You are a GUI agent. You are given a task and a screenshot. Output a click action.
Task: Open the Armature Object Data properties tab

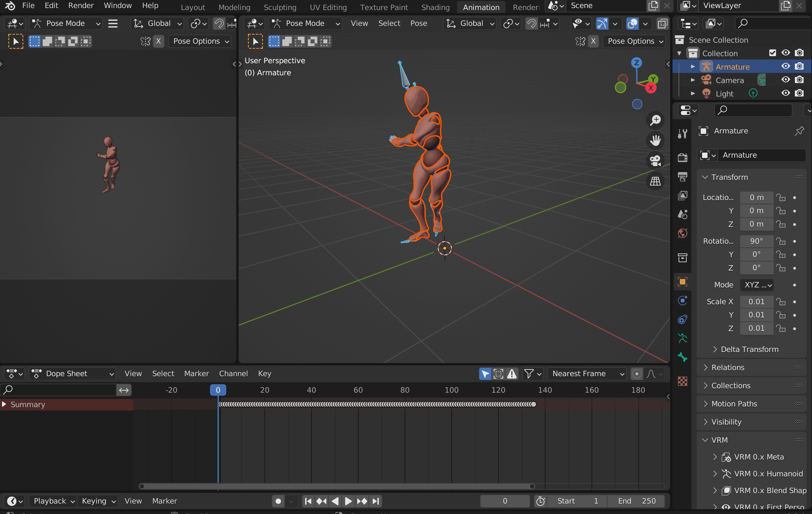(x=683, y=338)
